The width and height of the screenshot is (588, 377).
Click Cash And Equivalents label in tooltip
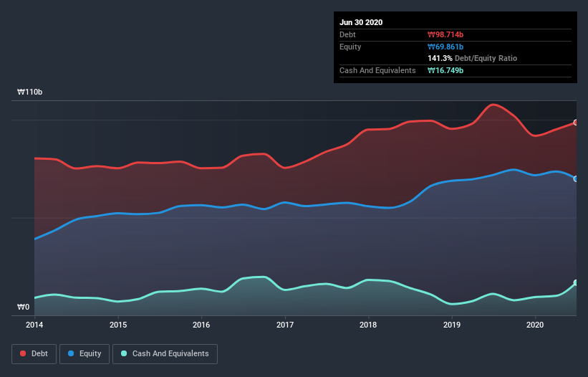pyautogui.click(x=377, y=70)
